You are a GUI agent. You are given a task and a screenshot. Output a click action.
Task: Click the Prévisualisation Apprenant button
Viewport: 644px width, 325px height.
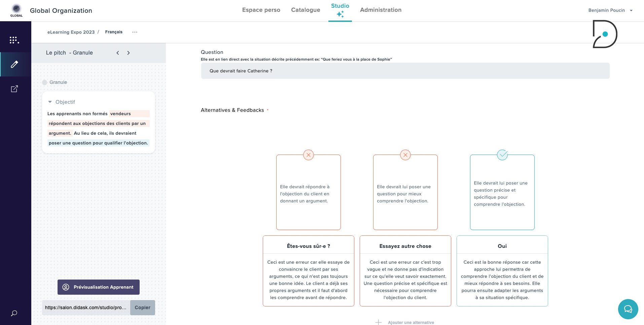point(99,287)
